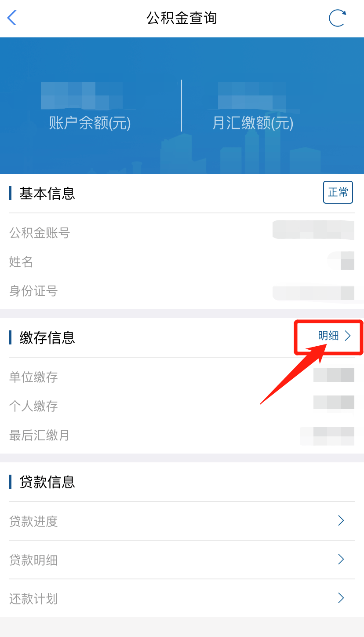Open 贷款明细 row
Screen dimensions: 364x637
[x=182, y=560]
